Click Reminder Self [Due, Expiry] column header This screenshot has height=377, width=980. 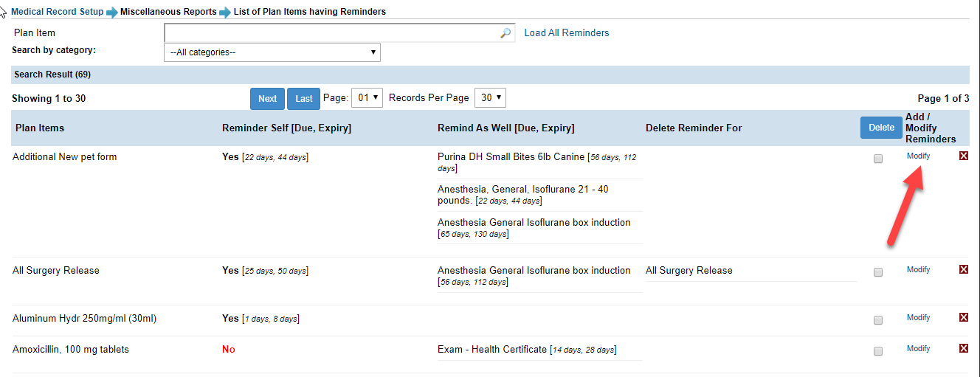(x=286, y=128)
